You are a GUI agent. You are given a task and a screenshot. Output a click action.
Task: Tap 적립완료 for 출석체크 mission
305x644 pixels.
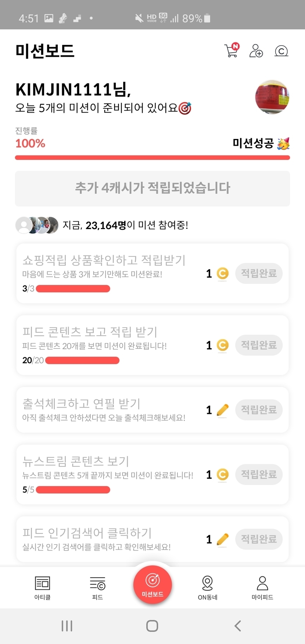pos(259,410)
